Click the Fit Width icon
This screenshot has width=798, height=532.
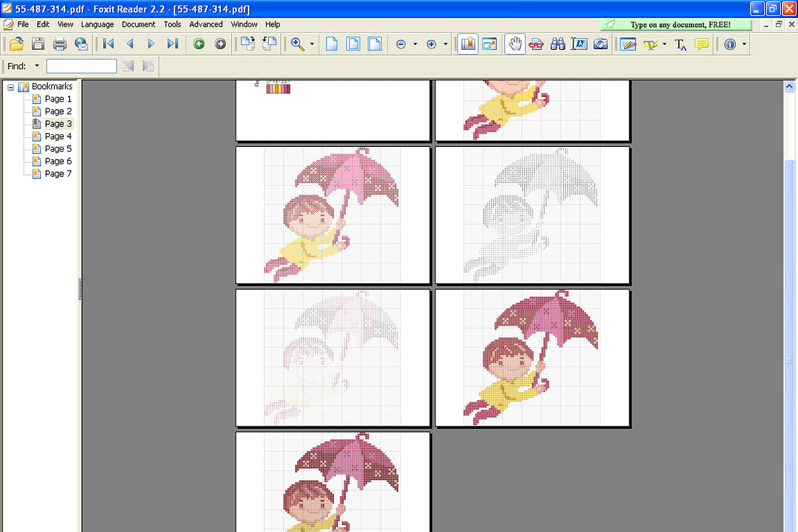375,45
